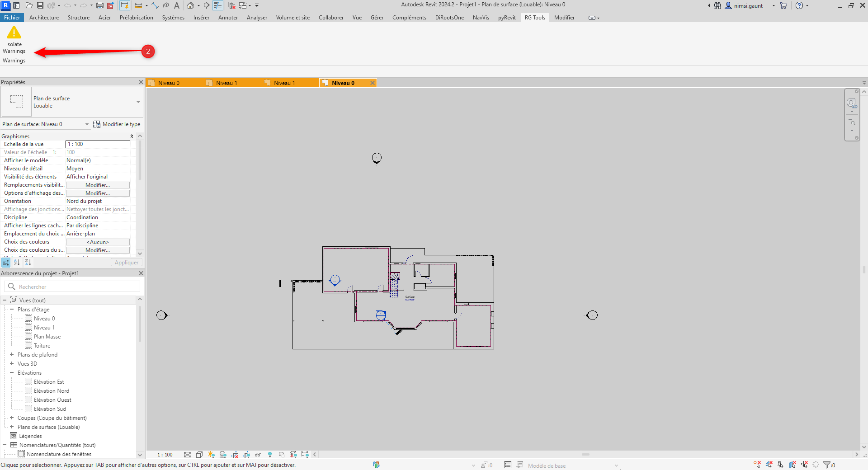The width and height of the screenshot is (868, 470).
Task: Open the Gérer ribbon tab
Action: [x=377, y=18]
